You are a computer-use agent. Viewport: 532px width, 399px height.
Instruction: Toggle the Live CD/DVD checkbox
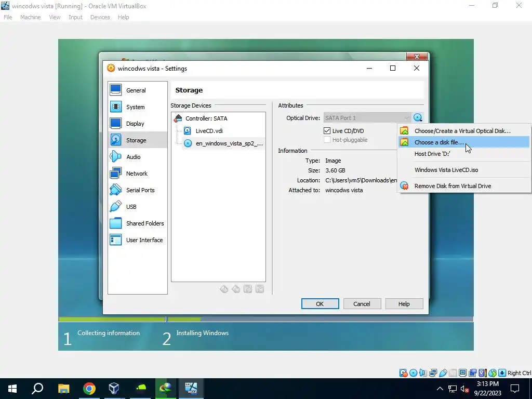pyautogui.click(x=327, y=130)
